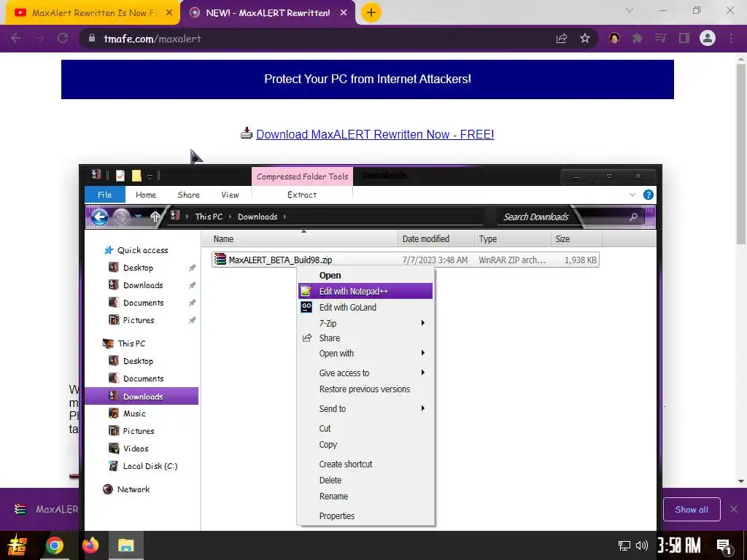Expand the Send to submenu
Image resolution: width=747 pixels, height=560 pixels.
365,408
